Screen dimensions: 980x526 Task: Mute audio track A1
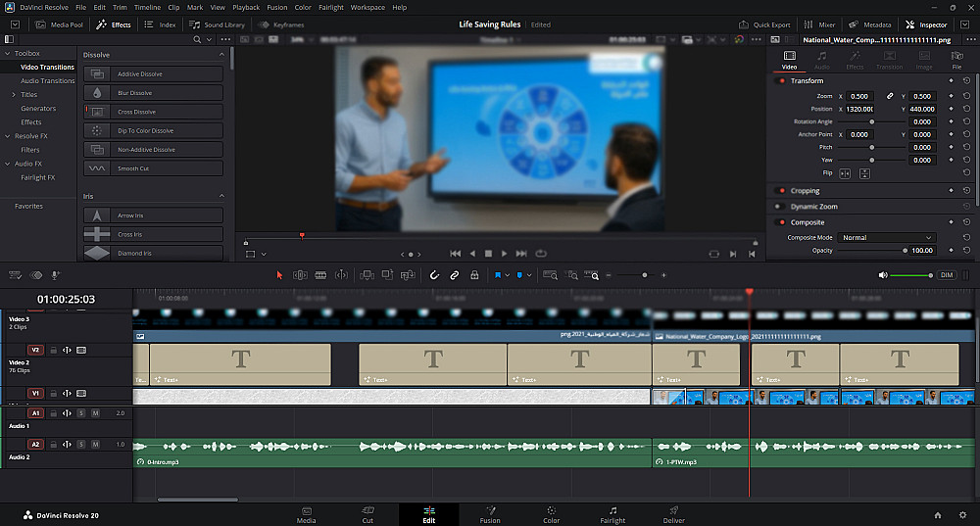coord(95,413)
